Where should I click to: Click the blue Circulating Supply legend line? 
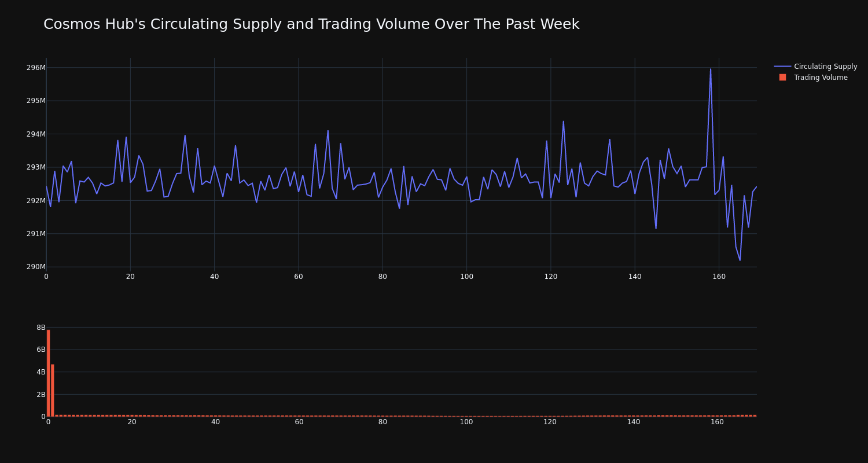tap(782, 67)
